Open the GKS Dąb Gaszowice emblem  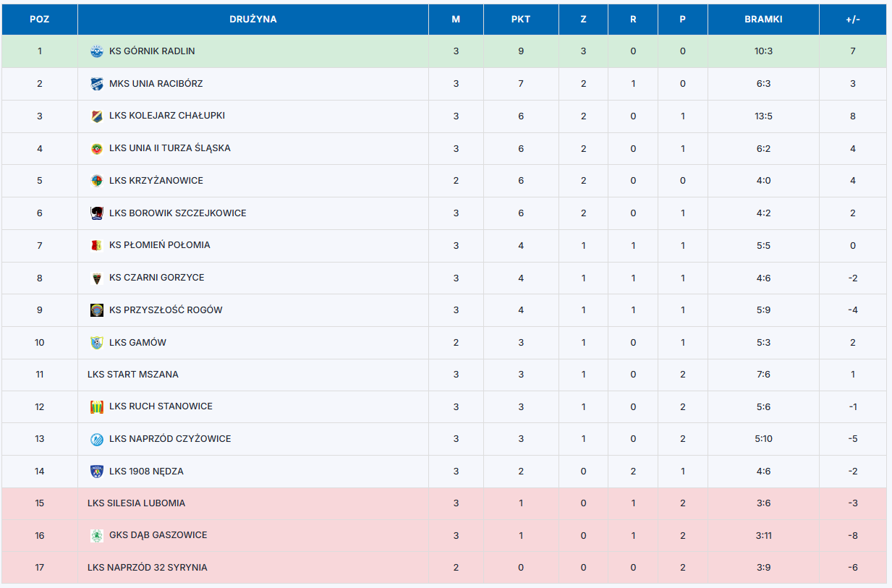97,535
